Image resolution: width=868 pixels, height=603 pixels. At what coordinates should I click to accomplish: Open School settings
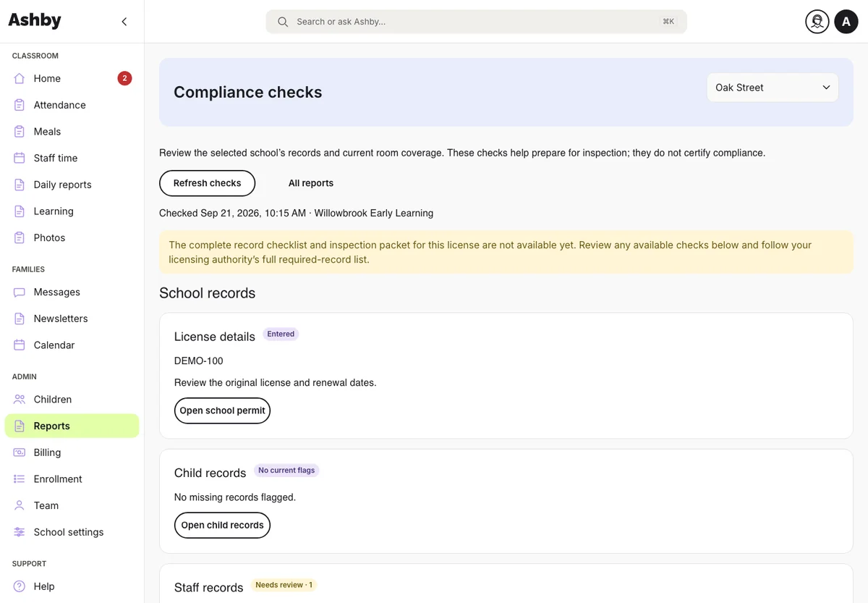[x=72, y=532]
